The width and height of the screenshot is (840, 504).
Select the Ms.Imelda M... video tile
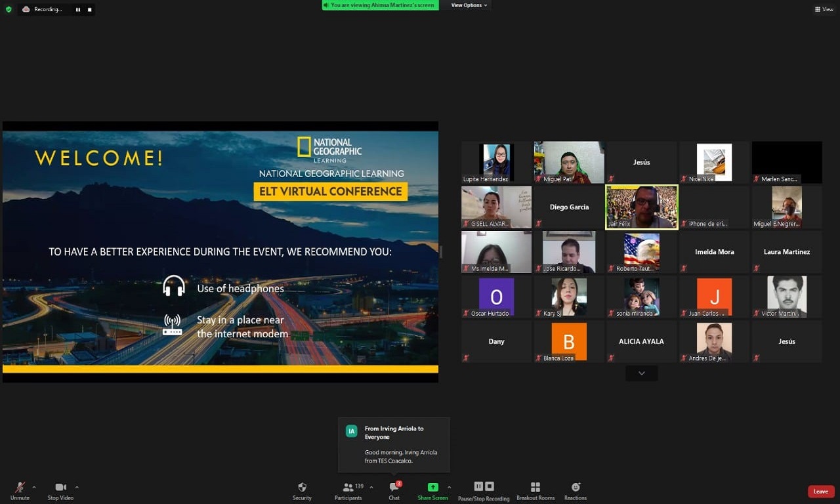[x=496, y=251]
